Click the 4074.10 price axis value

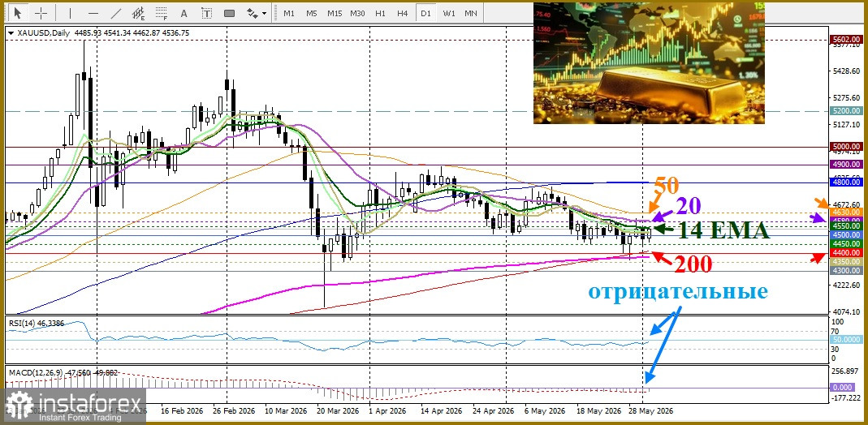pos(847,311)
